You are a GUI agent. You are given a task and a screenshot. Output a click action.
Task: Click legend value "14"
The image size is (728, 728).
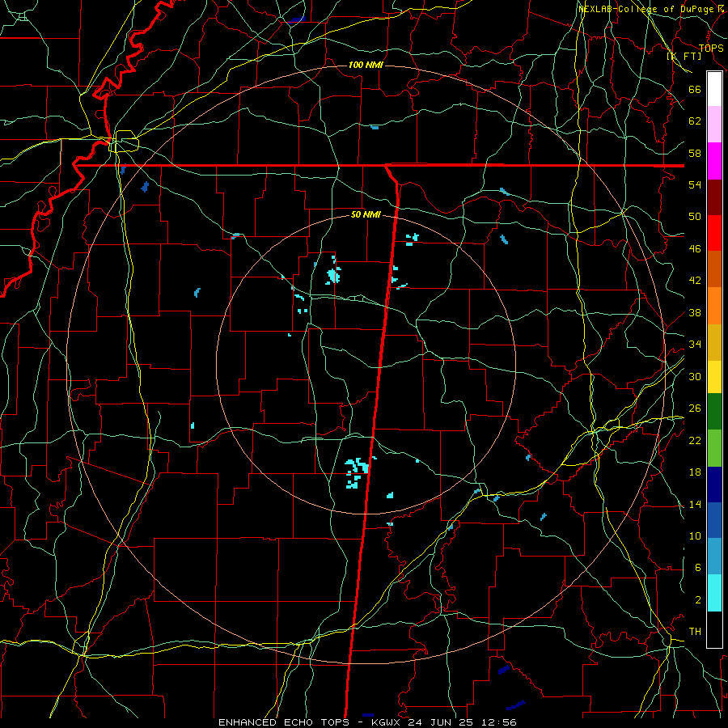click(695, 504)
